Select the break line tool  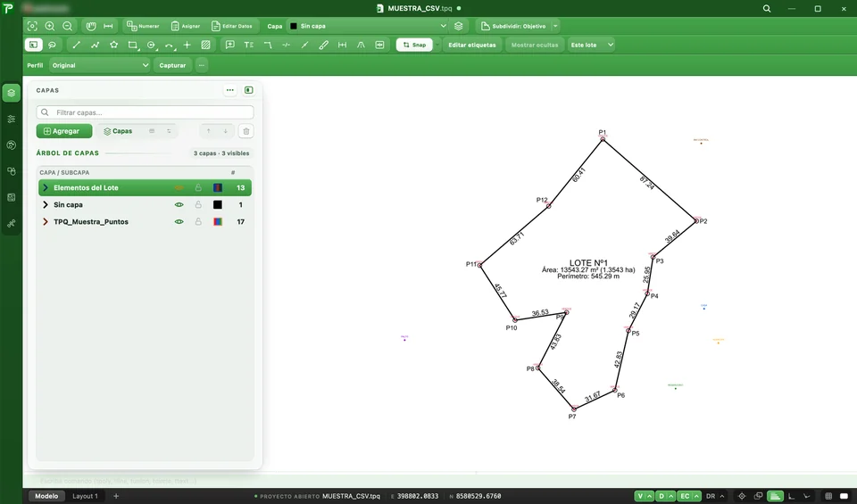286,45
